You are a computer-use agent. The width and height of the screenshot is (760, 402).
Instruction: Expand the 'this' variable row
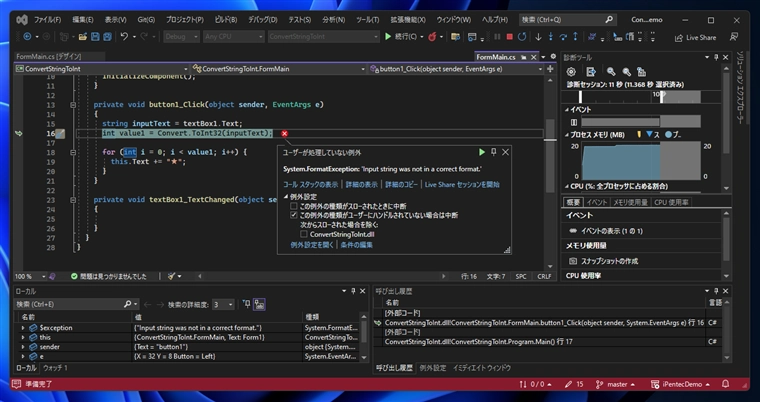coord(22,338)
